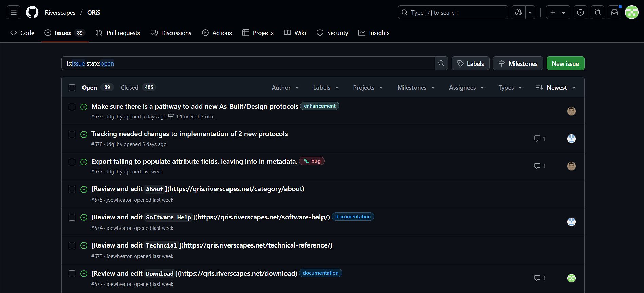Check the box for issue #675

[x=72, y=189]
